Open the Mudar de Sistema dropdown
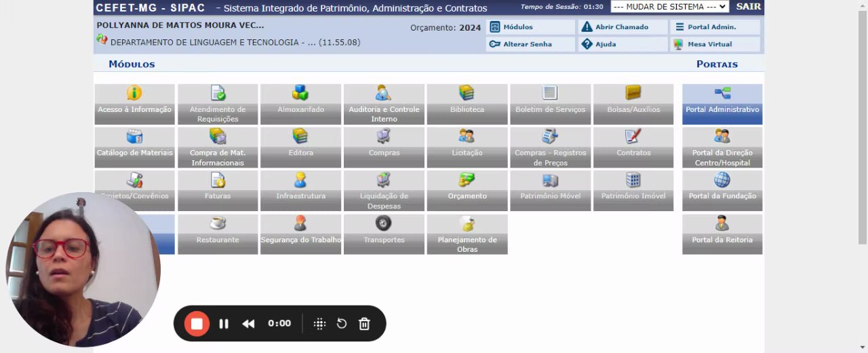Viewport: 868px width, 353px height. coord(669,7)
